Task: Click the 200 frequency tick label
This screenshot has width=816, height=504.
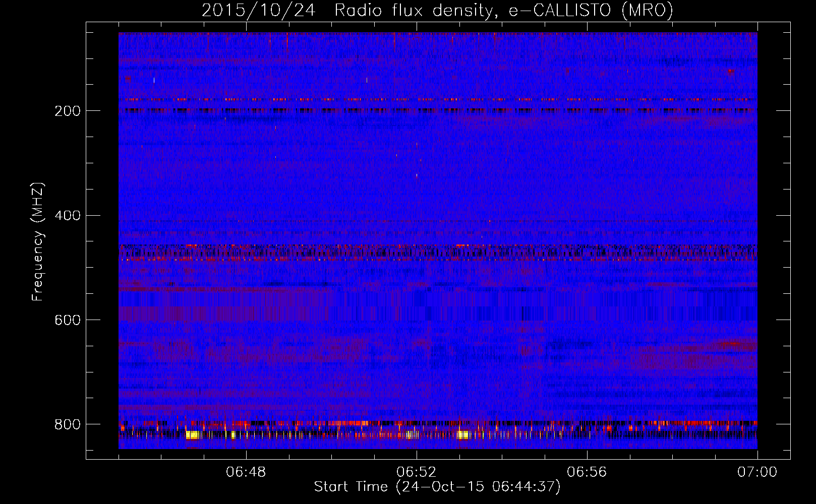Action: (x=67, y=111)
